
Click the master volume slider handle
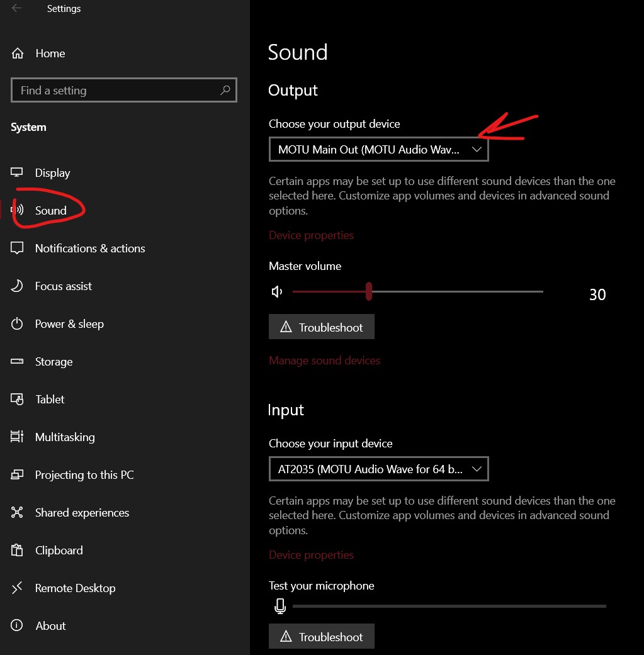[369, 291]
